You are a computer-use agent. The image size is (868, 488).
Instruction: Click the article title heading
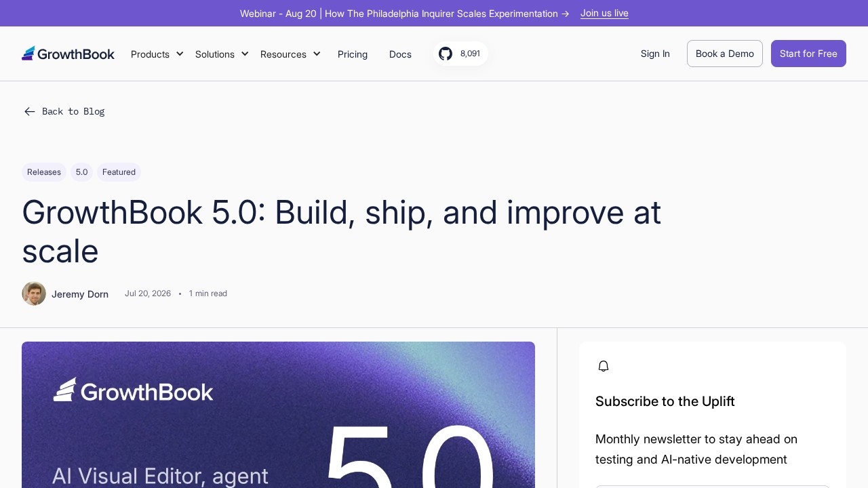(341, 232)
